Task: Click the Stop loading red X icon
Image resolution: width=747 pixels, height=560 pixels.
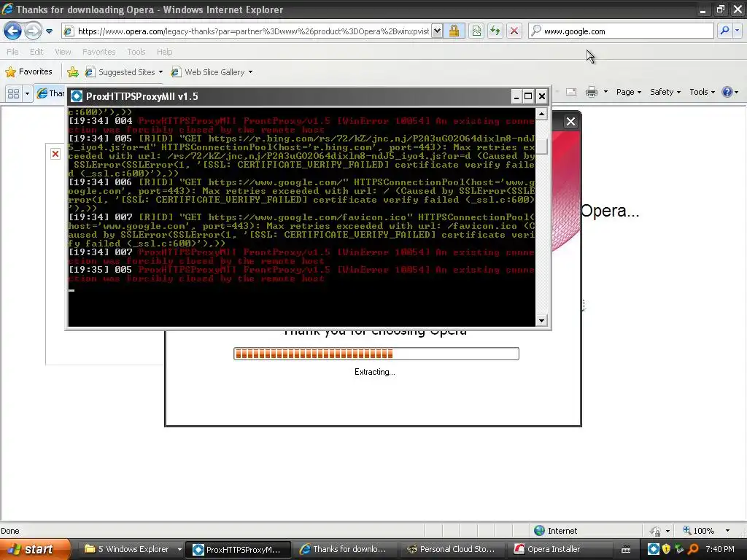Action: [x=514, y=31]
